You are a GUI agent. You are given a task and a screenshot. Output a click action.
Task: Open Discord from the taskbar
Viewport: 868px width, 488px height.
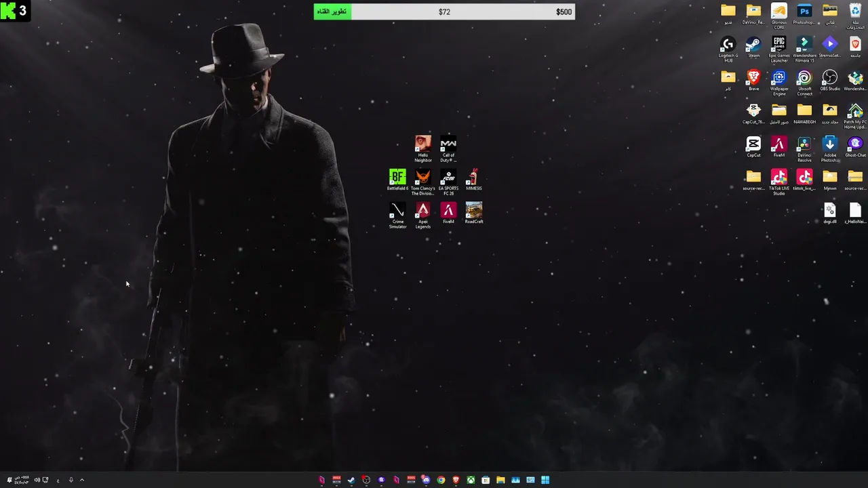(x=426, y=480)
